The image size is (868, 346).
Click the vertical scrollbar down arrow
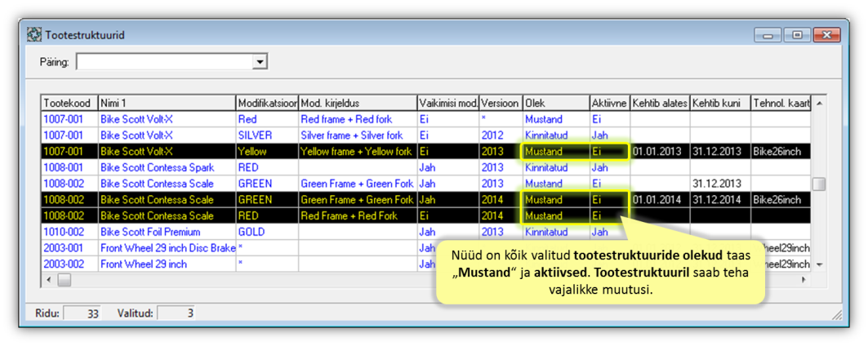coord(819,264)
